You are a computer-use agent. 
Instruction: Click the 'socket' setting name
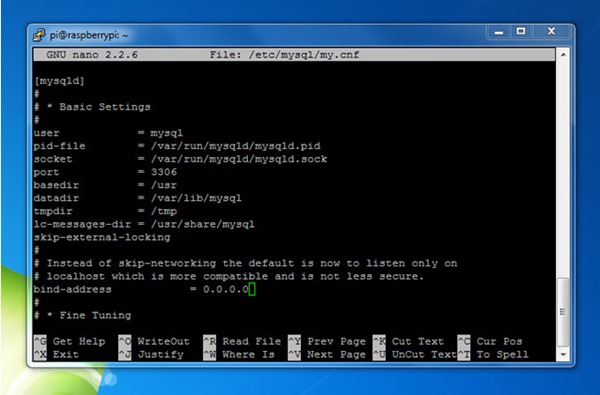tap(53, 159)
